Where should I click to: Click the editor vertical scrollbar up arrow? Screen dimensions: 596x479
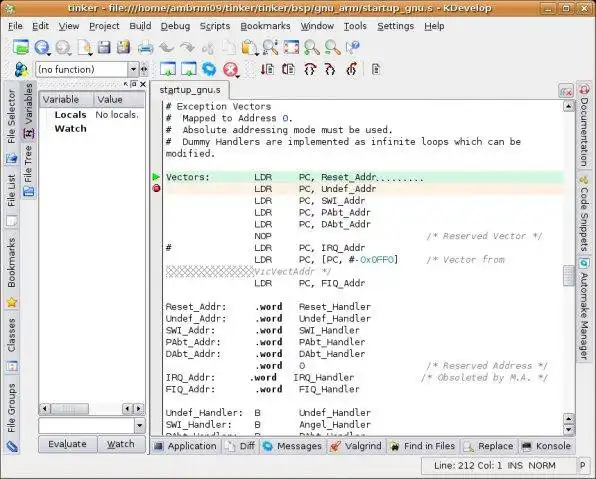click(569, 106)
